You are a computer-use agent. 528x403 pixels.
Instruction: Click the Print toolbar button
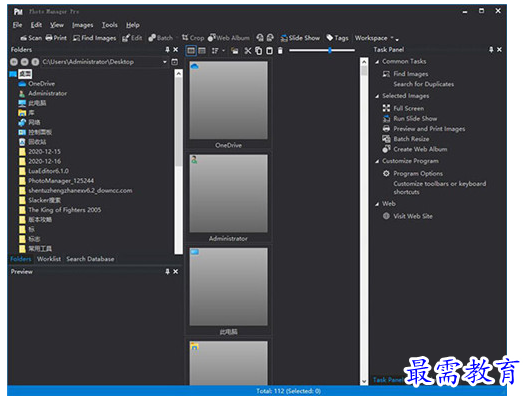pyautogui.click(x=56, y=38)
